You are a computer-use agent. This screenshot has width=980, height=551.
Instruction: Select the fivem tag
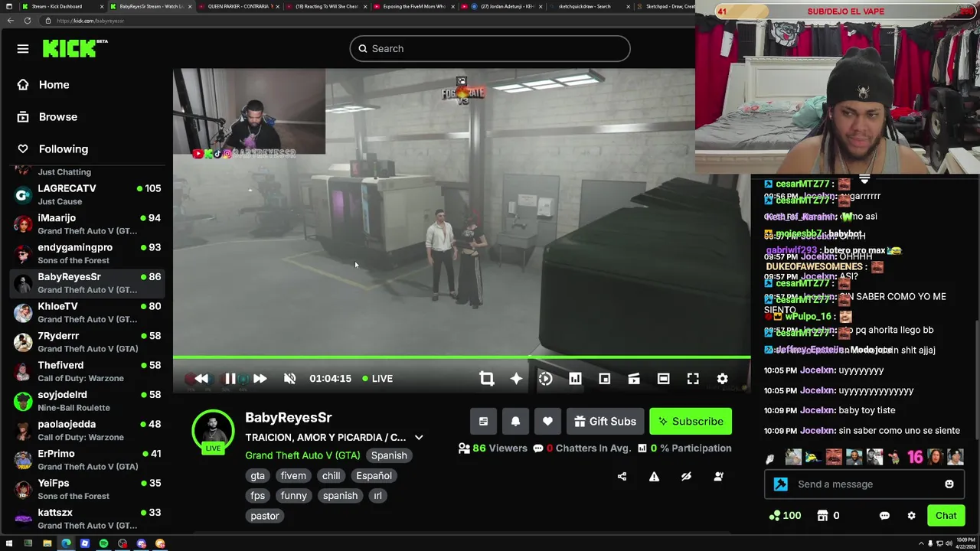click(x=293, y=476)
